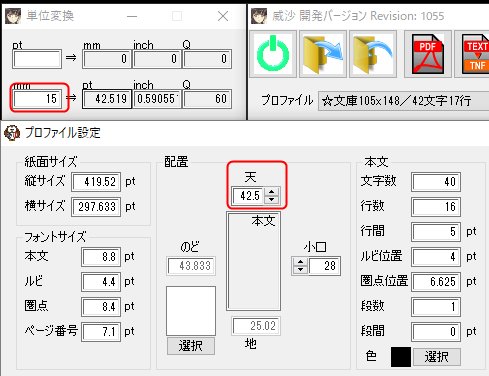Click the folder icon with curved back arrow
This screenshot has width=489, height=376.
pos(373,54)
